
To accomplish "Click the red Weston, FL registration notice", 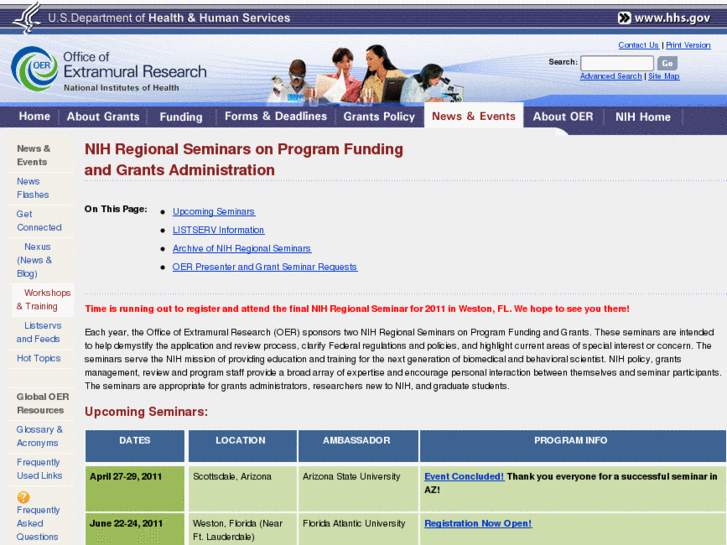I will 357,309.
